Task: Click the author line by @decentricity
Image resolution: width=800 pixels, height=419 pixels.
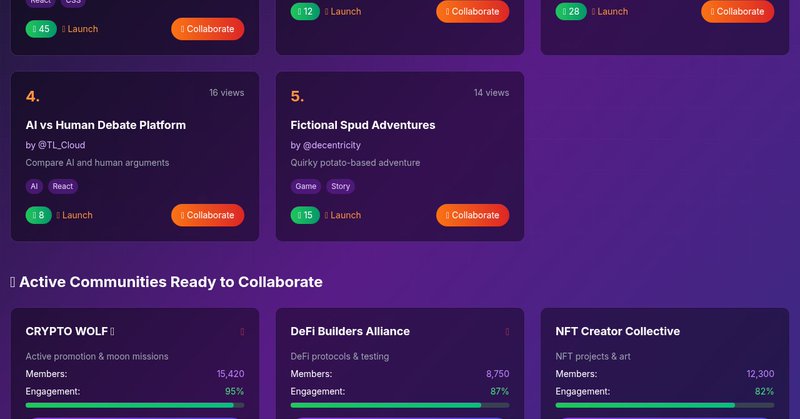Action: pyautogui.click(x=326, y=145)
